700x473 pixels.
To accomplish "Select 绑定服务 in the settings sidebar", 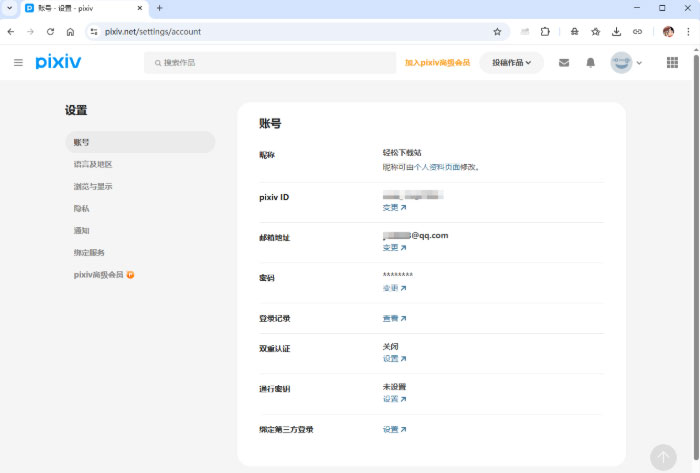I will 89,252.
